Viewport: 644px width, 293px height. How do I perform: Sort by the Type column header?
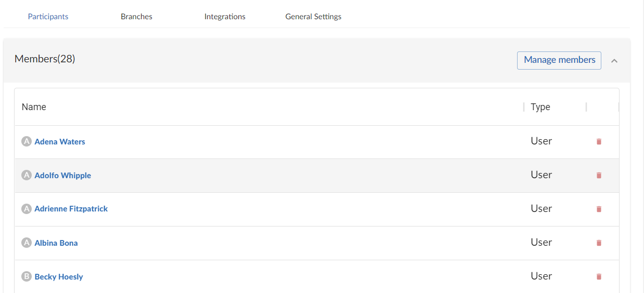540,107
